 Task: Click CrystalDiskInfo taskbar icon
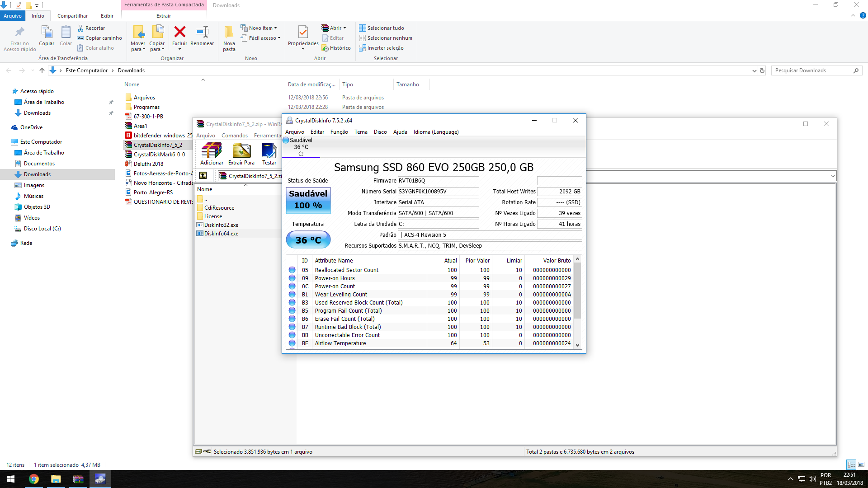(x=100, y=479)
